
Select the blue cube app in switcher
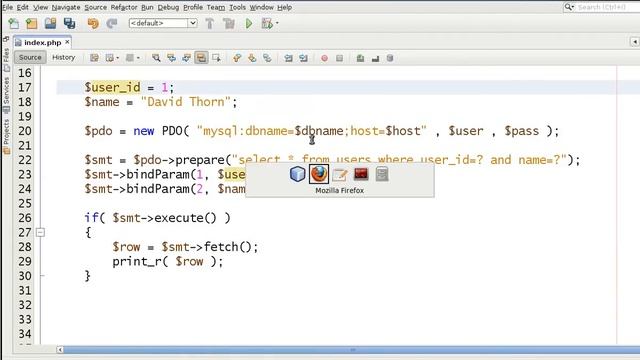tap(298, 174)
